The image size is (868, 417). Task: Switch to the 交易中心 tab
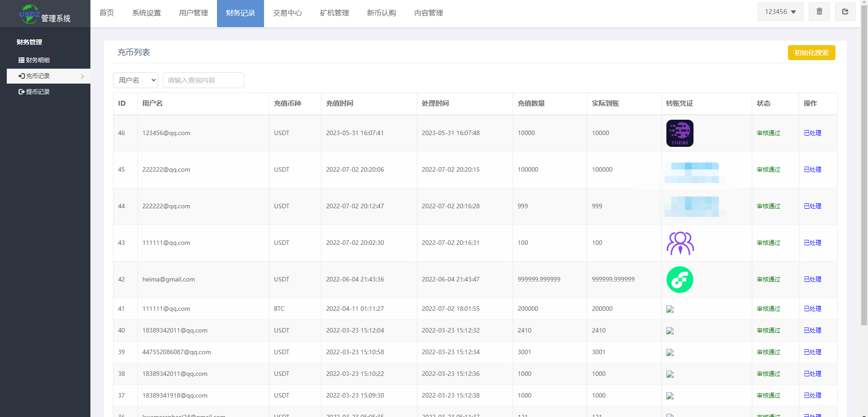click(x=287, y=13)
